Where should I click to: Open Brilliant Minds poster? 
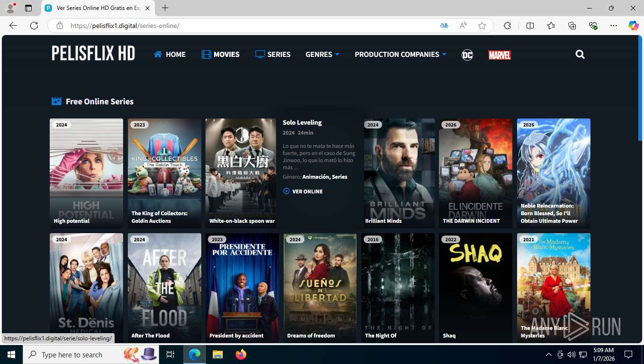point(399,173)
